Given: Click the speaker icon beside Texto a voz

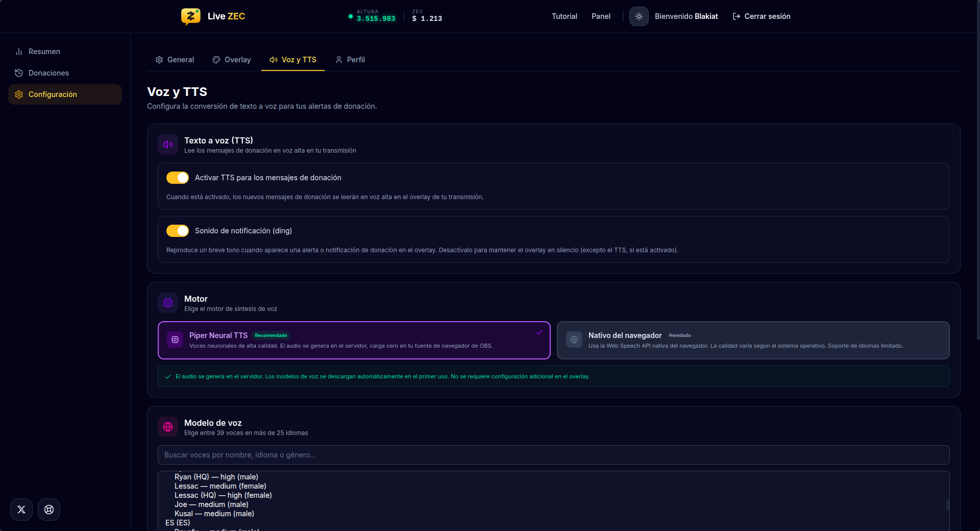Looking at the screenshot, I should pos(168,144).
